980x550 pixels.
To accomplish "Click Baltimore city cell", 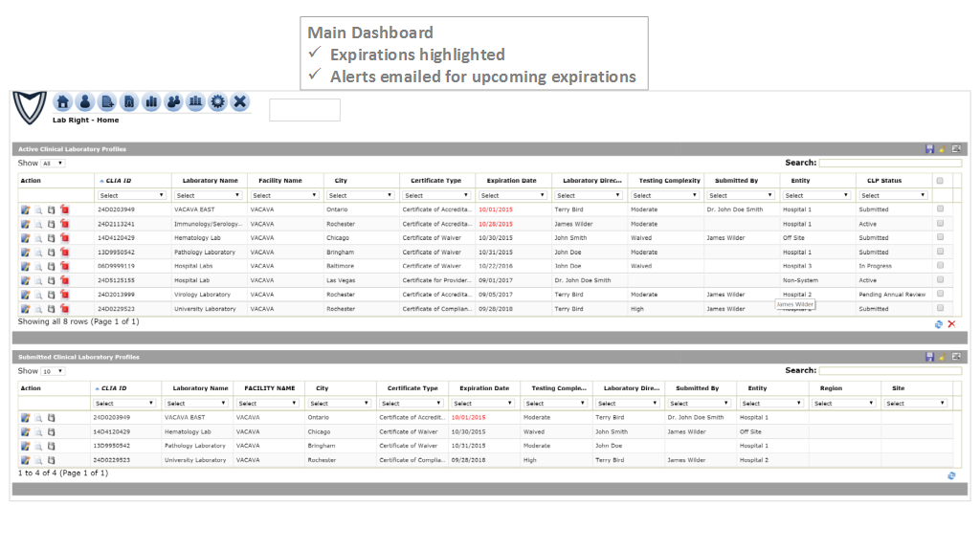I will click(x=340, y=266).
